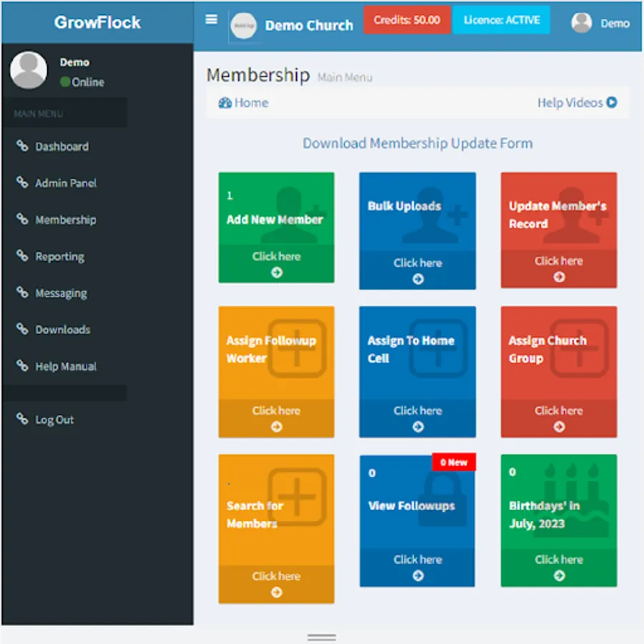Click 'Click here' on Birthdays in July
The width and height of the screenshot is (644, 644).
[x=559, y=560]
